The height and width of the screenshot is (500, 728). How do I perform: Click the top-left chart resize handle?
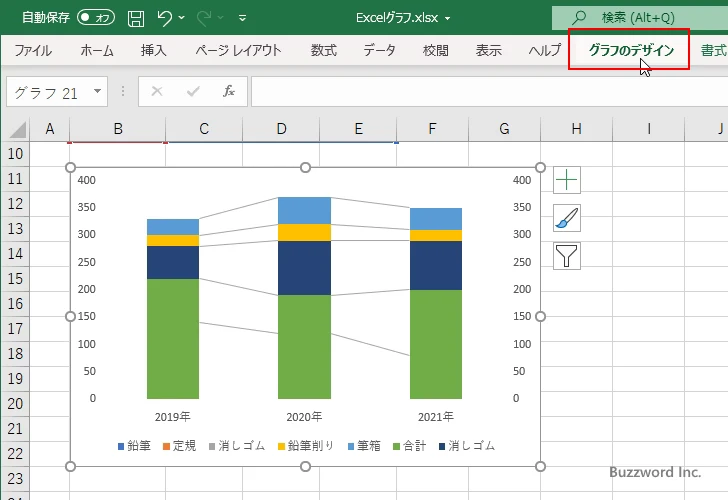click(x=70, y=168)
